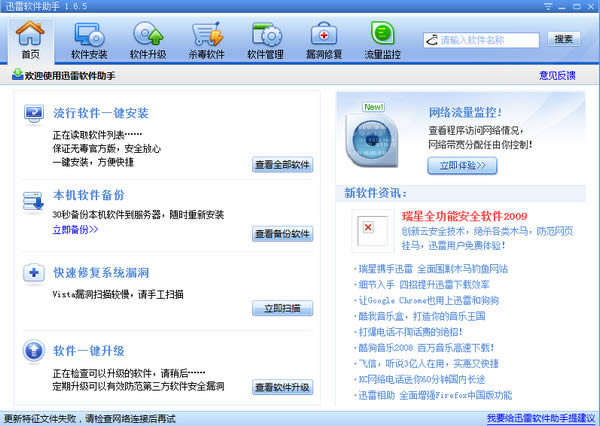Open the title bar menu dropdown icon
This screenshot has height=426, width=600.
(548, 7)
